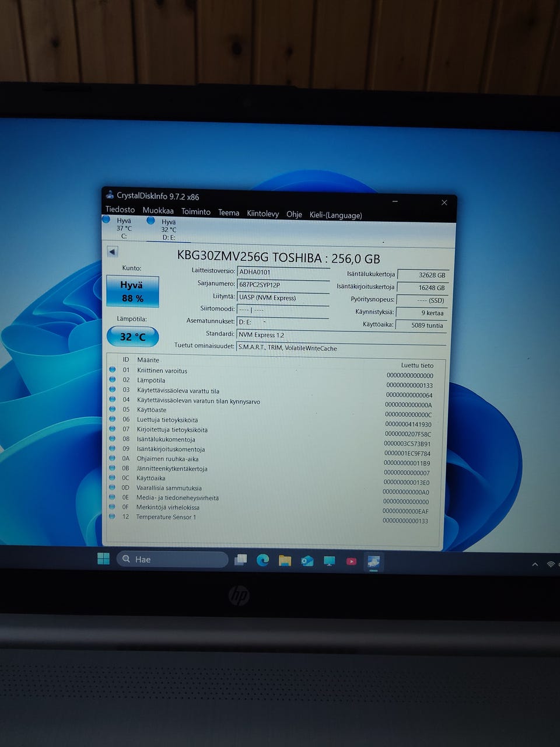Open the Muokkaa menu
This screenshot has width=560, height=747.
click(158, 210)
